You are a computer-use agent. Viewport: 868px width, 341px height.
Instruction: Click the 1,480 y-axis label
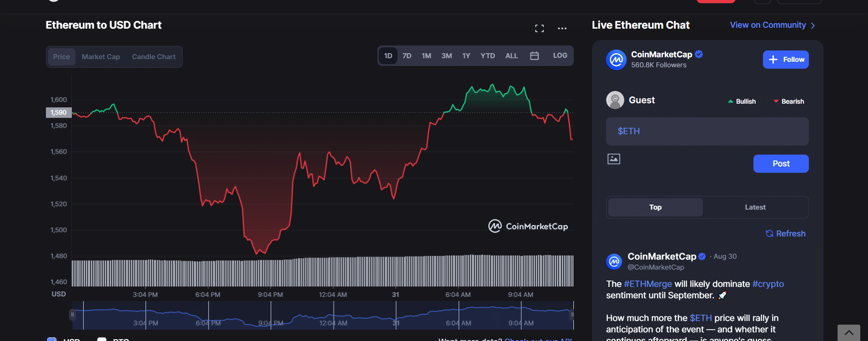tap(59, 256)
